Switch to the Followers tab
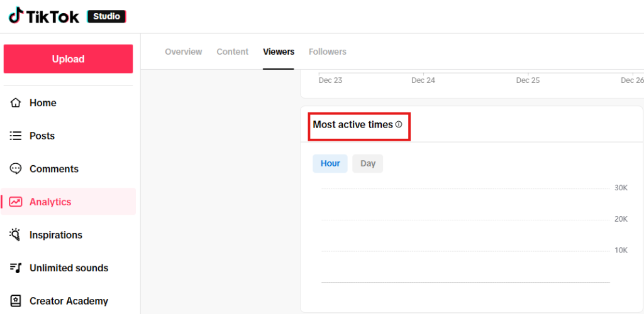The image size is (644, 314). 327,51
